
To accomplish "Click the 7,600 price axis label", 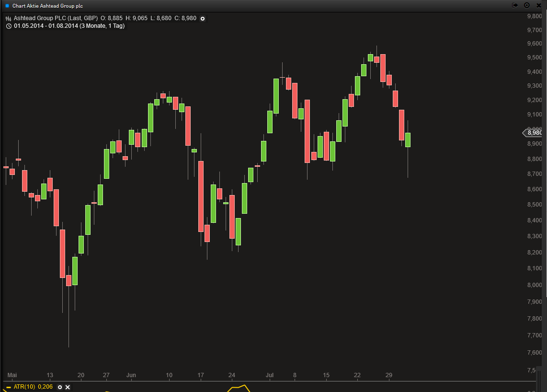I will click(535, 353).
